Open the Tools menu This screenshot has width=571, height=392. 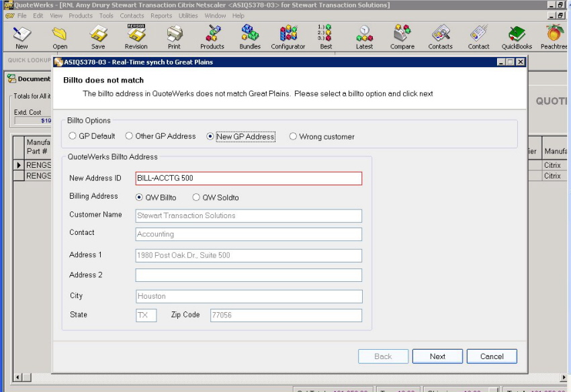[x=106, y=15]
